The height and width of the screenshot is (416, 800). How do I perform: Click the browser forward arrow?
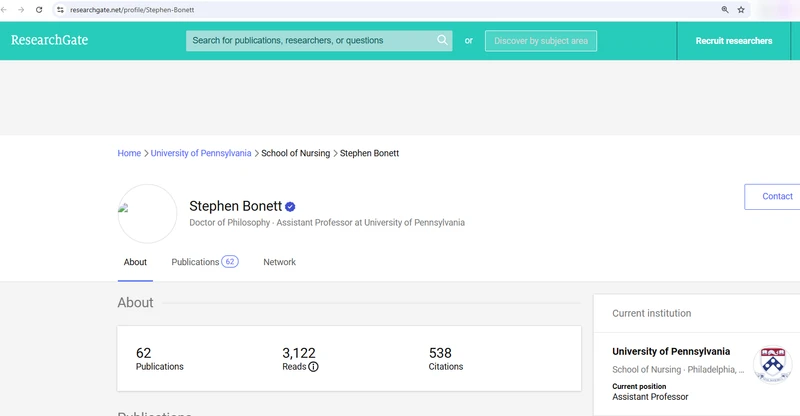21,10
